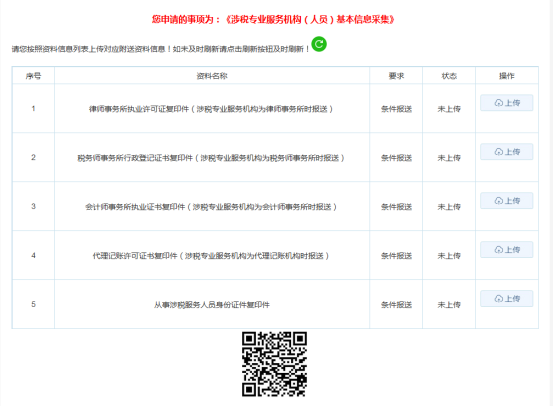Click the QR code image

tap(274, 364)
